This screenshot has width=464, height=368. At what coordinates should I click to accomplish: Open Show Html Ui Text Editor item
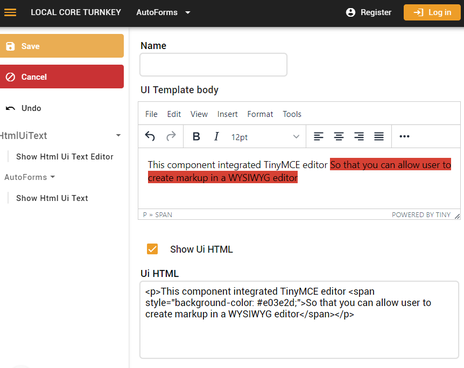pos(65,157)
